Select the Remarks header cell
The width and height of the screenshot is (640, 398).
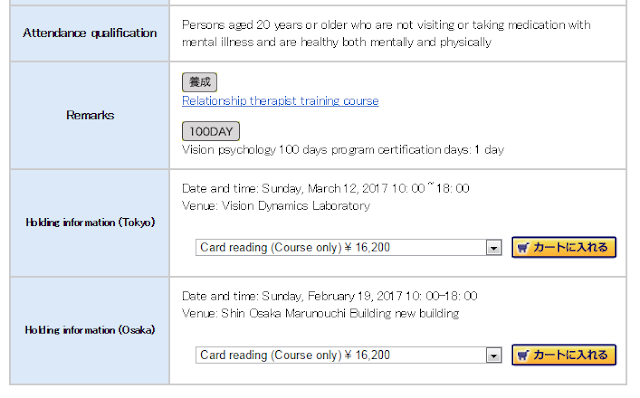(x=90, y=115)
